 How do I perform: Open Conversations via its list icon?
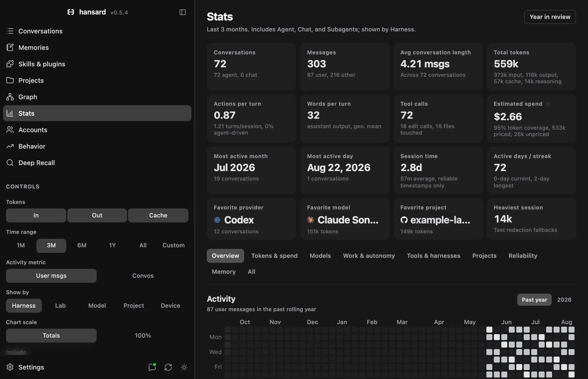tap(10, 31)
